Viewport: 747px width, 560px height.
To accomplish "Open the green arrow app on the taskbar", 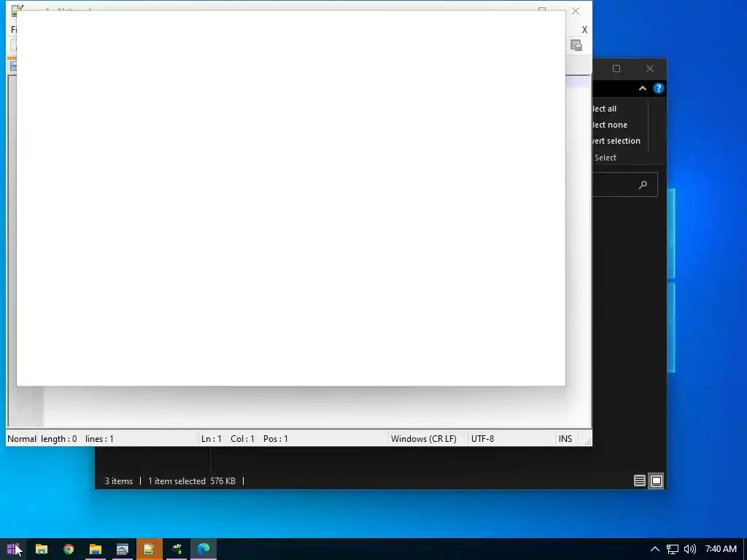I will click(177, 549).
